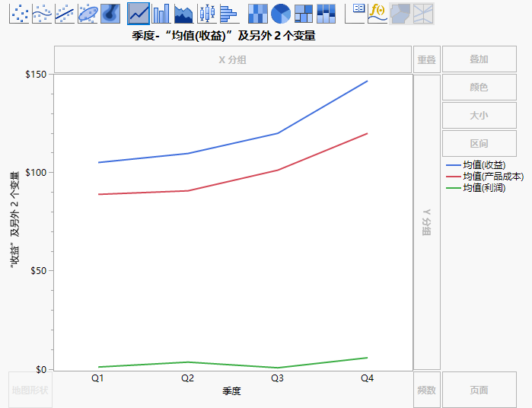Switch to the Area chart icon
Image resolution: width=532 pixels, height=408 pixels.
[x=184, y=14]
